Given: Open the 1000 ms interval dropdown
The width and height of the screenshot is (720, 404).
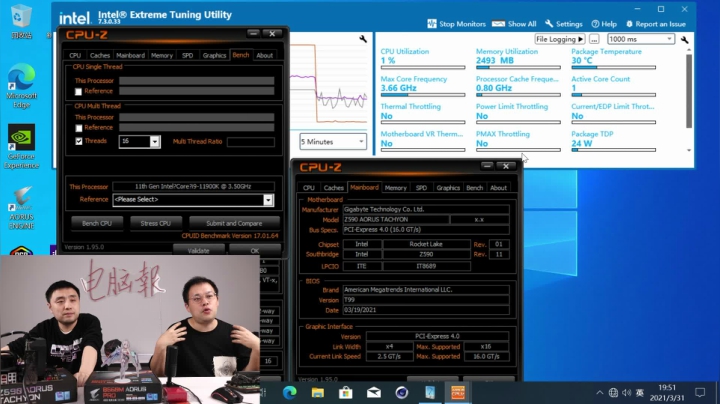Looking at the screenshot, I should tap(641, 39).
